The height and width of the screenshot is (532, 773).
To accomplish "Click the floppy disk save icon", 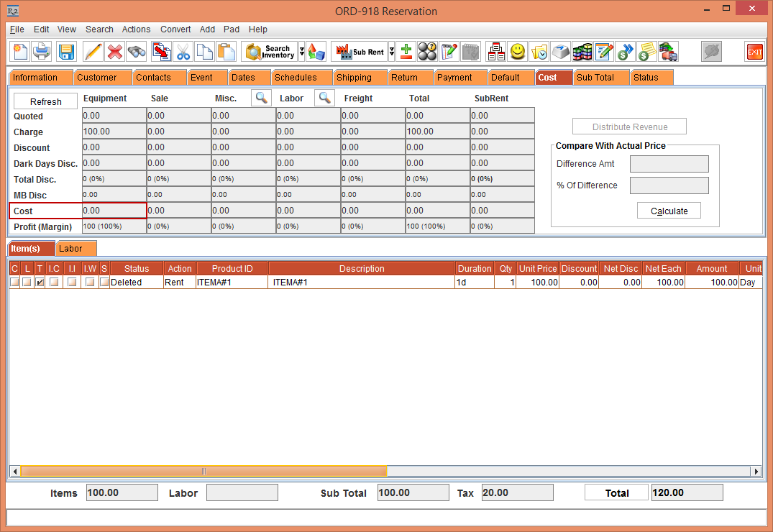I will (x=66, y=52).
